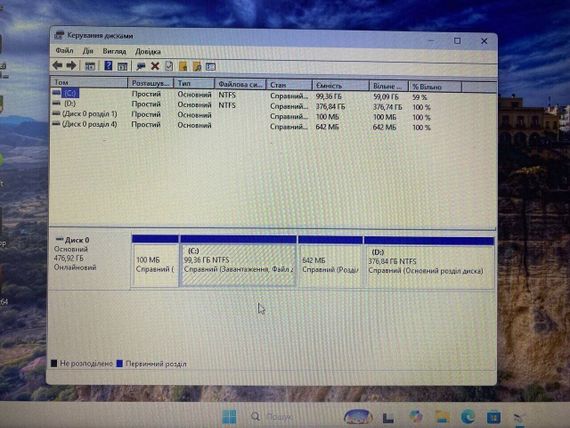
Task: Sort by the Том column header
Action: point(89,83)
